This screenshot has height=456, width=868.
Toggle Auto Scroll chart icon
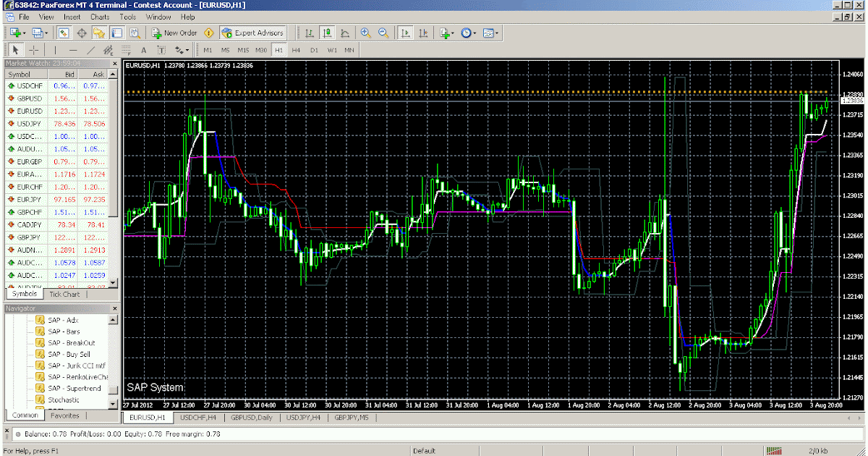[405, 33]
